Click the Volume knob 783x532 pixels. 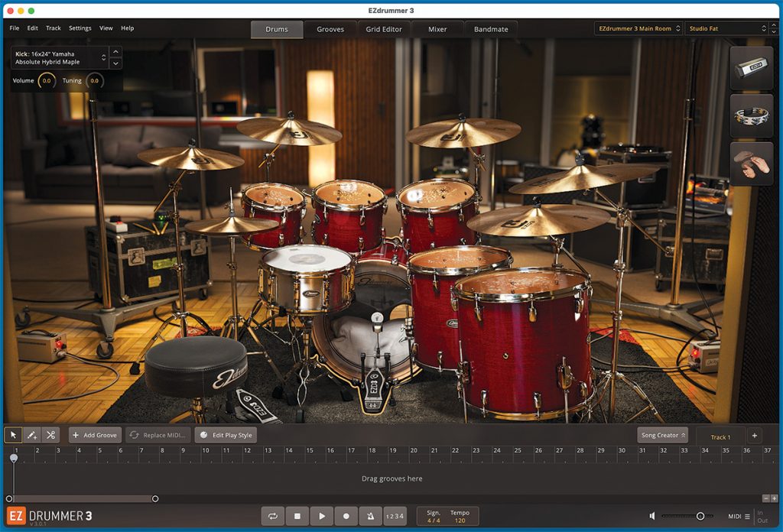click(x=47, y=81)
